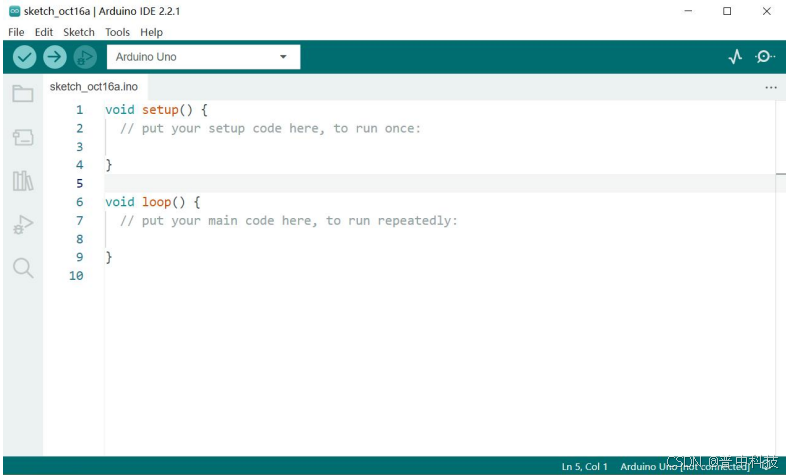Viewport: 786px width, 476px height.
Task: Click line number 10 in the gutter
Action: pyautogui.click(x=76, y=276)
